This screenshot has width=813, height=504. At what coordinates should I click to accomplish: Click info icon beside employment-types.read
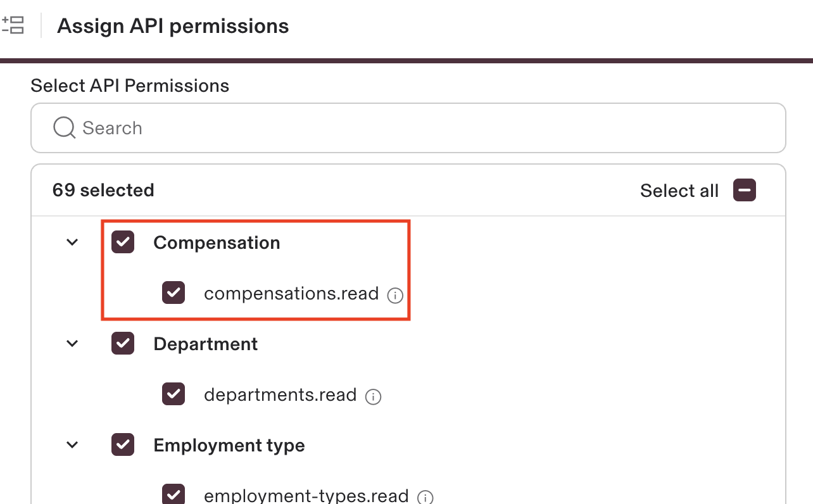coord(426,497)
